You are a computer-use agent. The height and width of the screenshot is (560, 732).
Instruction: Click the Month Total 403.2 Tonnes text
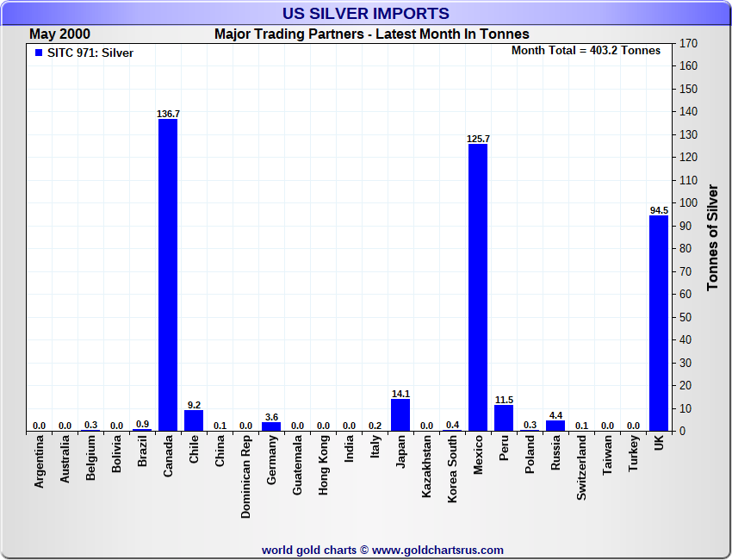[x=586, y=51]
